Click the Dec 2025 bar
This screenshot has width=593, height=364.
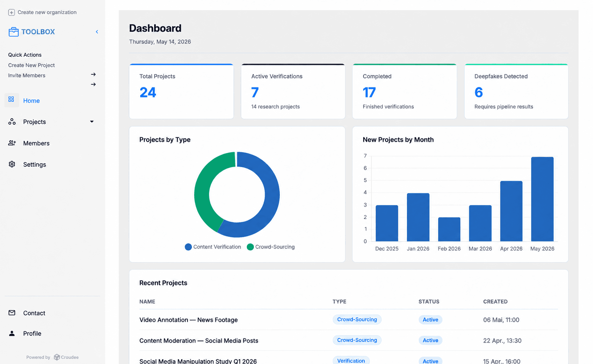point(387,223)
